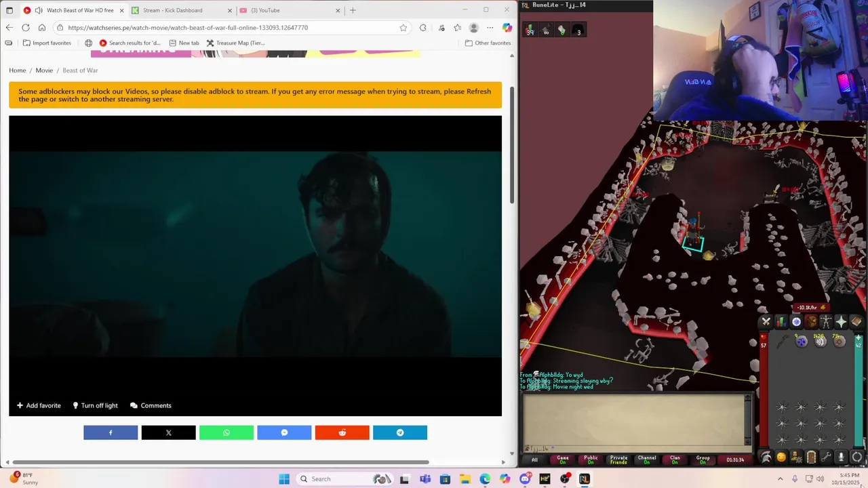Viewport: 868px width, 488px height.
Task: Open the Account Management tab in RuneLite
Action: pos(796,457)
